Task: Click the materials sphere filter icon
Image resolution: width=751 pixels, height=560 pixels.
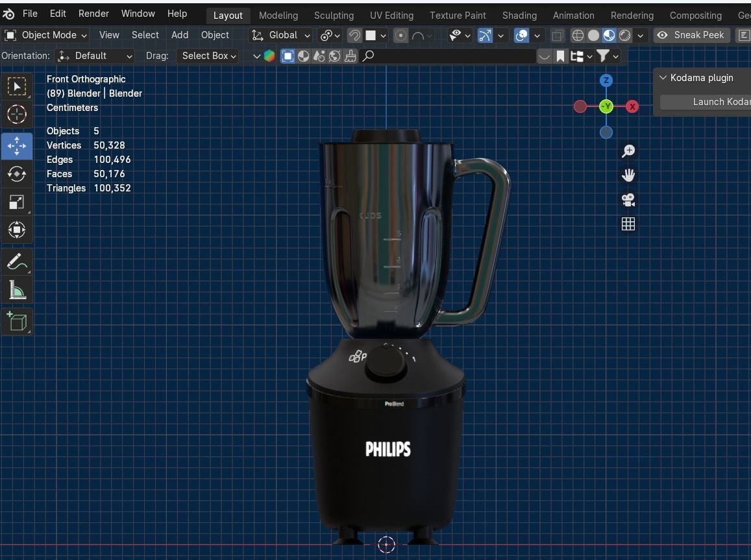Action: click(303, 56)
